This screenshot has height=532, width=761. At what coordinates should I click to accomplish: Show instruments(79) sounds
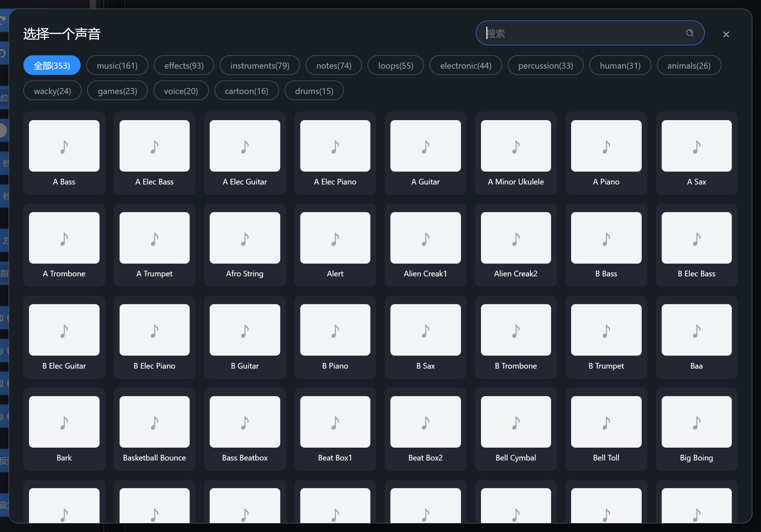tap(260, 65)
